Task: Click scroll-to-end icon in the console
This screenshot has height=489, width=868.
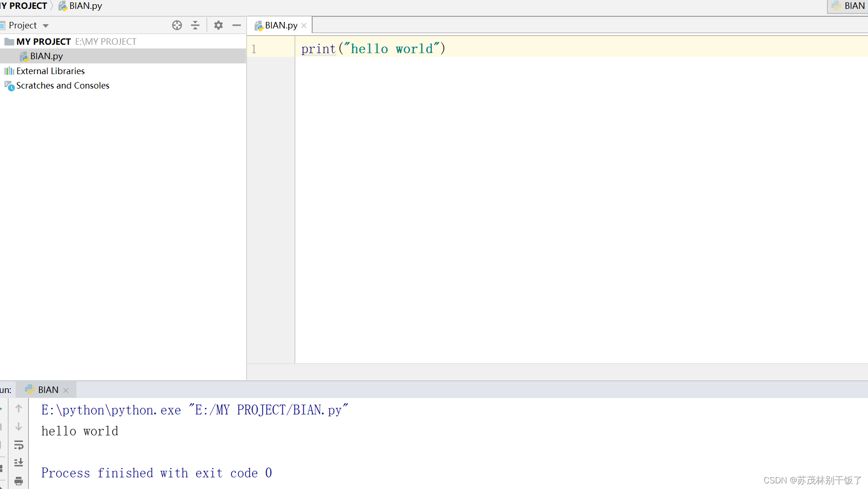Action: [x=19, y=462]
